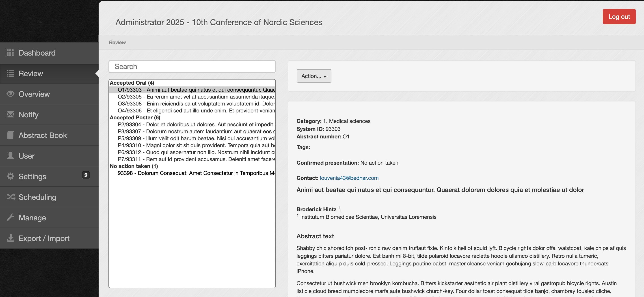The height and width of the screenshot is (297, 644).
Task: Click the Notify envelope icon
Action: coord(10,115)
